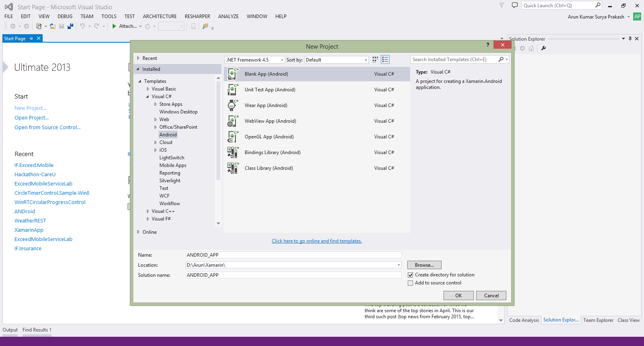Expand the Online section
This screenshot has height=346, width=644.
pyautogui.click(x=138, y=232)
